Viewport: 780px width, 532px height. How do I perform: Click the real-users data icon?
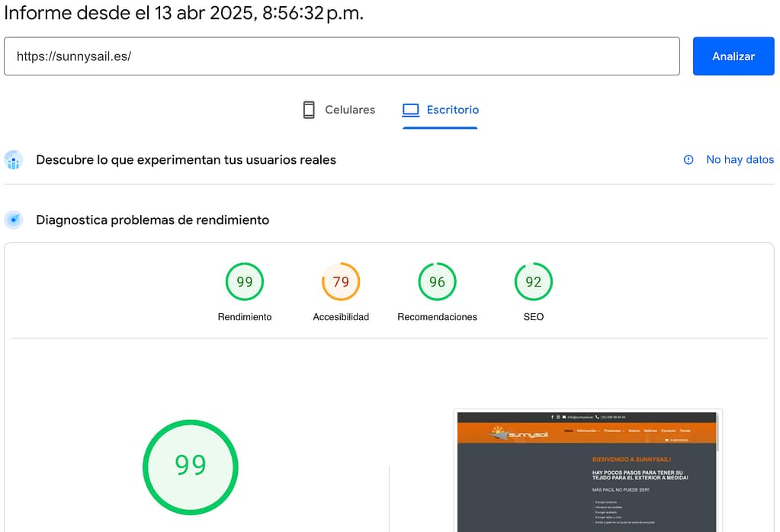point(14,160)
